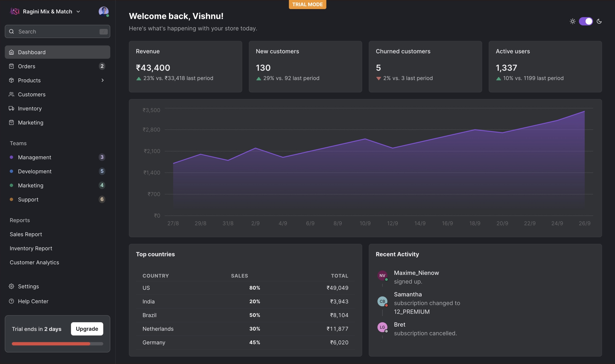
Task: Click the moon dark-mode icon
Action: 599,21
